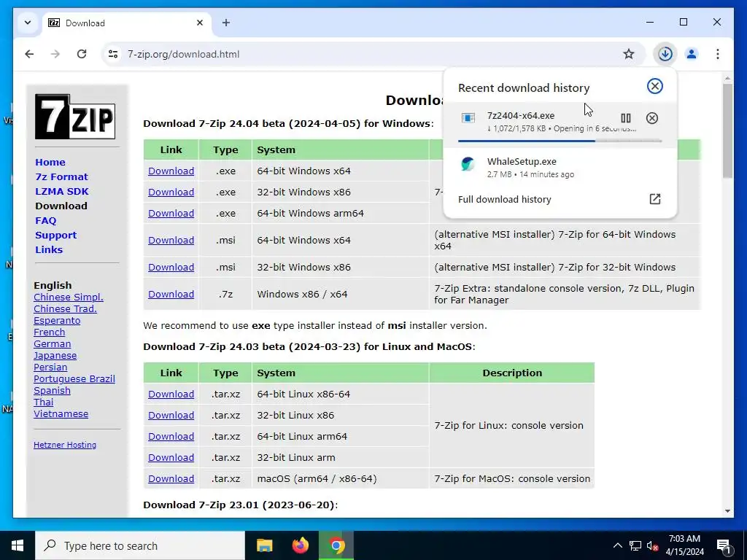Download tar.xz for 32-bit Linux x86
Screen dimensions: 747x560
tap(171, 415)
